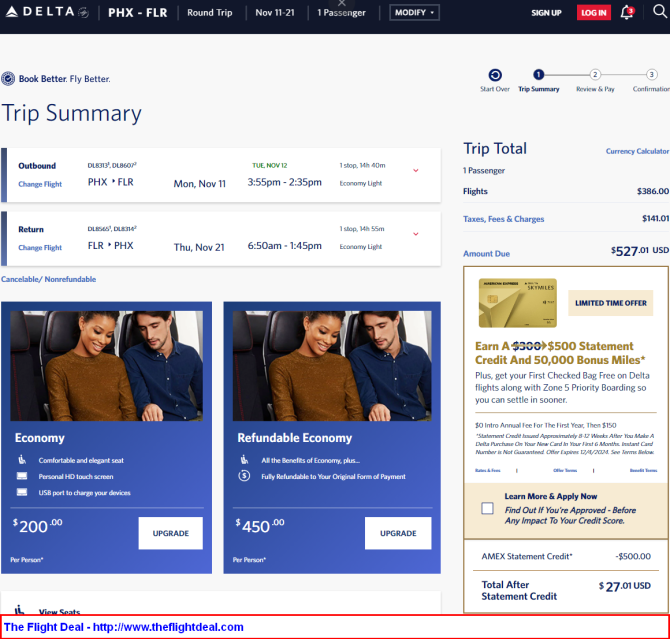Click Change Flight for Outbound
Image resolution: width=670 pixels, height=639 pixels.
click(x=40, y=184)
